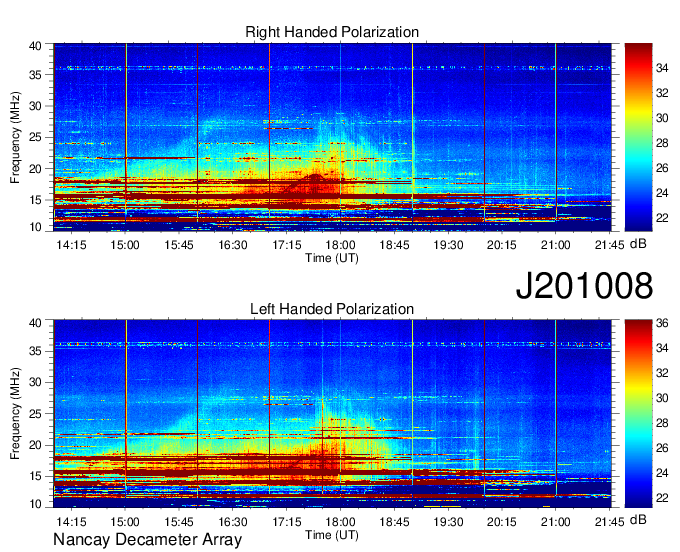Click 16:30 tick on Right Handed plot
This screenshot has height=552, width=680.
click(x=232, y=245)
